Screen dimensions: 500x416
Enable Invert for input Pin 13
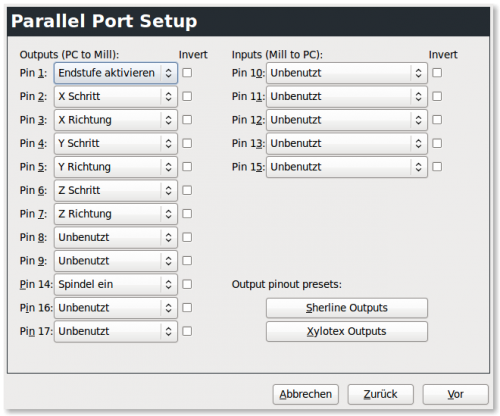pyautogui.click(x=437, y=143)
